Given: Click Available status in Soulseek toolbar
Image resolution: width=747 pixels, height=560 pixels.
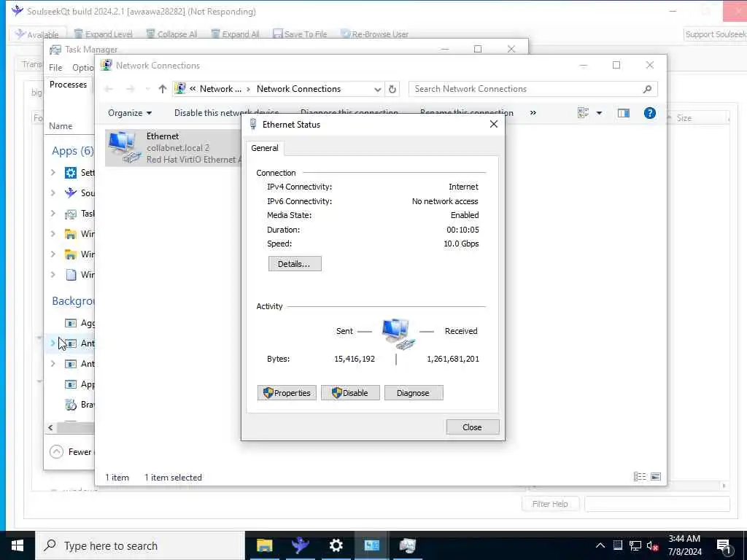Looking at the screenshot, I should click(x=37, y=34).
